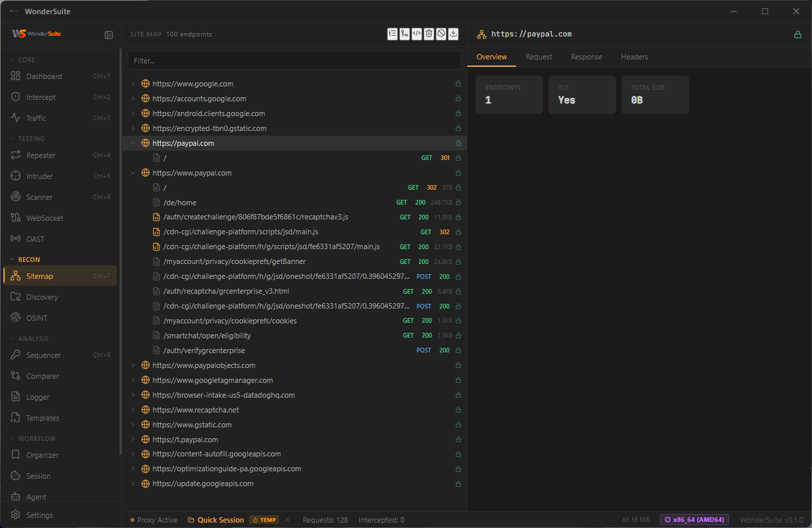The width and height of the screenshot is (812, 528).
Task: Select the https://www.googletagmanager.com host row
Action: [x=295, y=380]
